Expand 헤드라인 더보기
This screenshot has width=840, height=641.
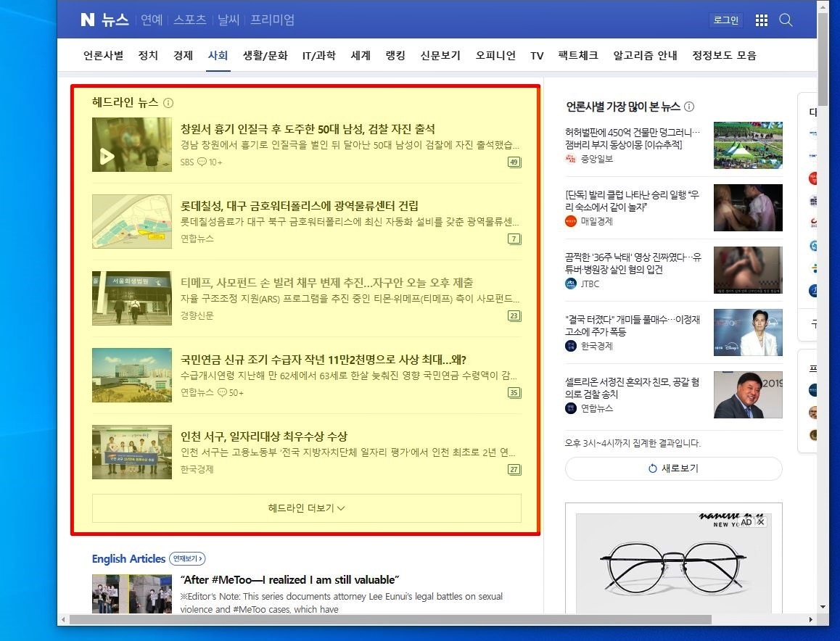306,508
